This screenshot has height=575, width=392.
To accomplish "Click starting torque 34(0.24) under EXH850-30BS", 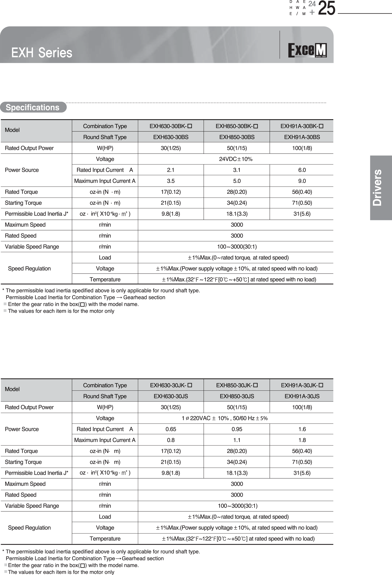I will click(237, 203).
